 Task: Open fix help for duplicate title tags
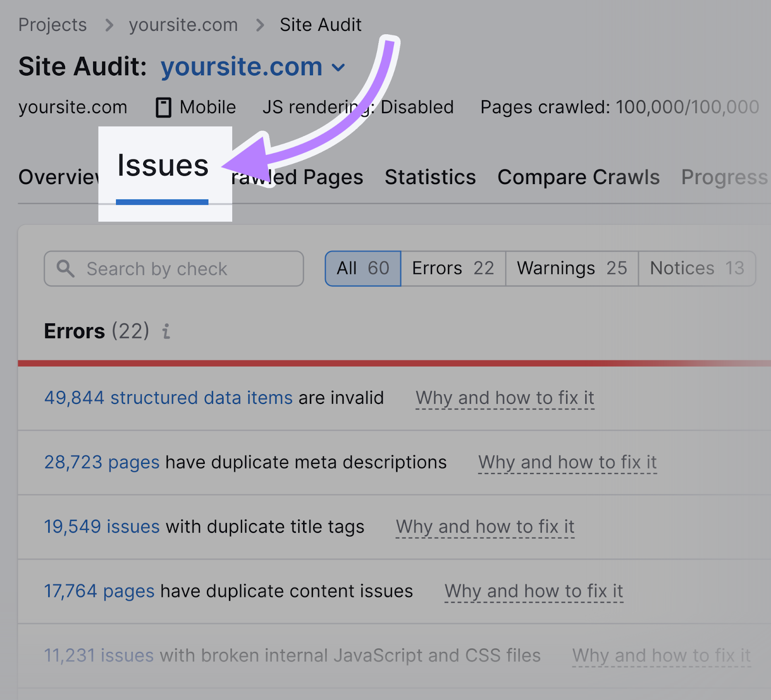pyautogui.click(x=485, y=527)
